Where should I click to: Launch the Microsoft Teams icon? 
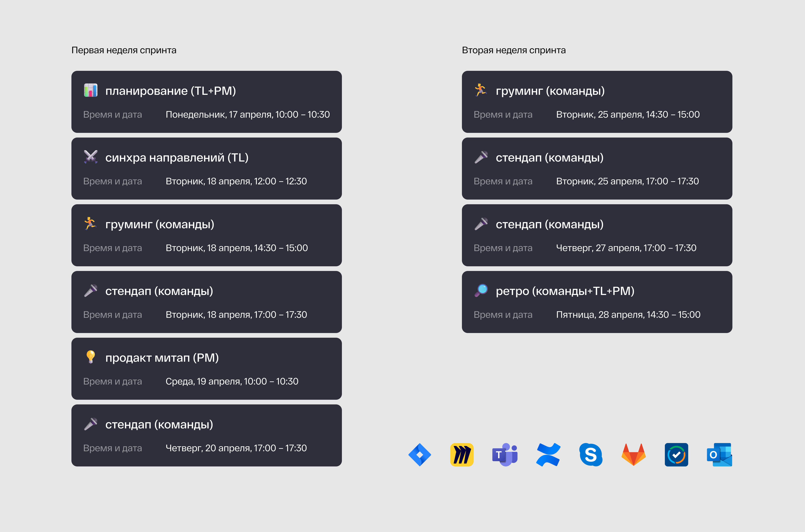coord(505,455)
